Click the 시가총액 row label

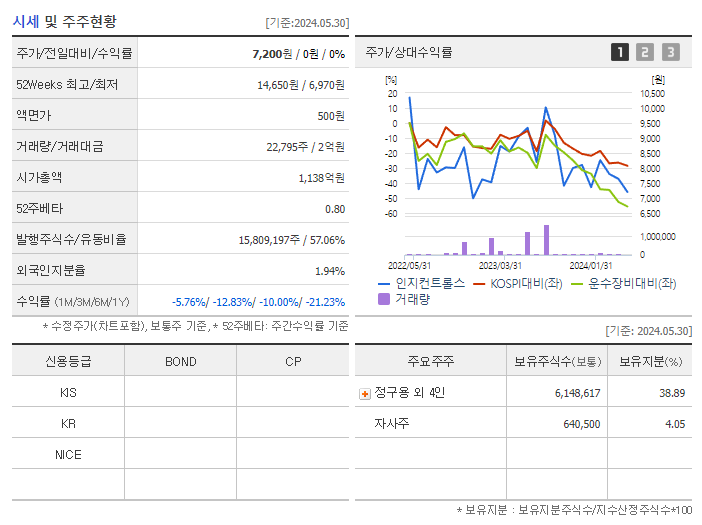point(39,177)
